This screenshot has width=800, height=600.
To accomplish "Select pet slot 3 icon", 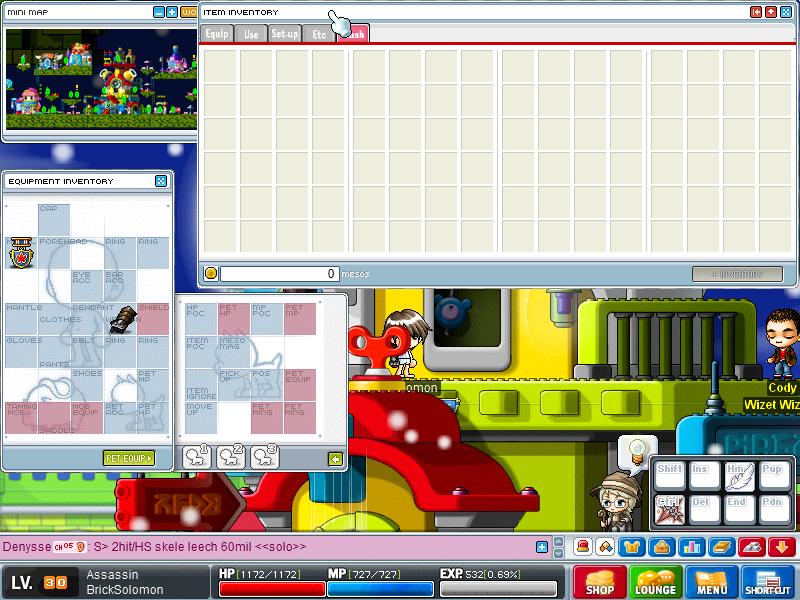I will pyautogui.click(x=264, y=457).
